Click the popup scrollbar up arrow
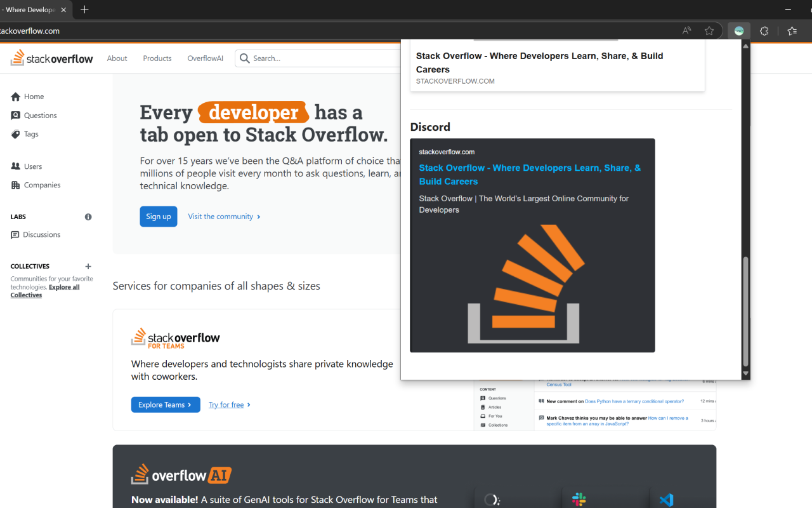Image resolution: width=812 pixels, height=508 pixels. (745, 46)
